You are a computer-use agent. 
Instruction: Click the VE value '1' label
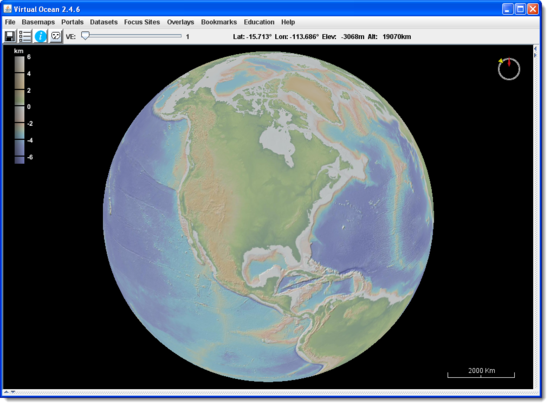click(x=188, y=36)
